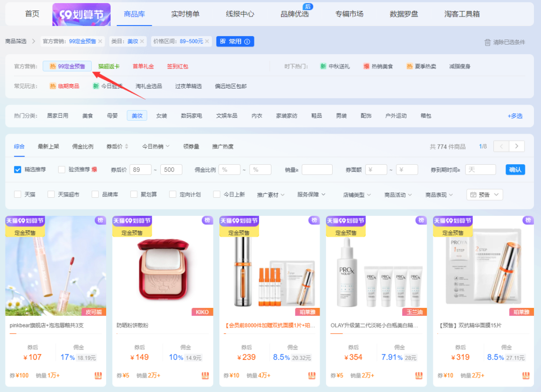The image size is (541, 392).
Task: Open 数据罗盘 tab
Action: coord(404,14)
